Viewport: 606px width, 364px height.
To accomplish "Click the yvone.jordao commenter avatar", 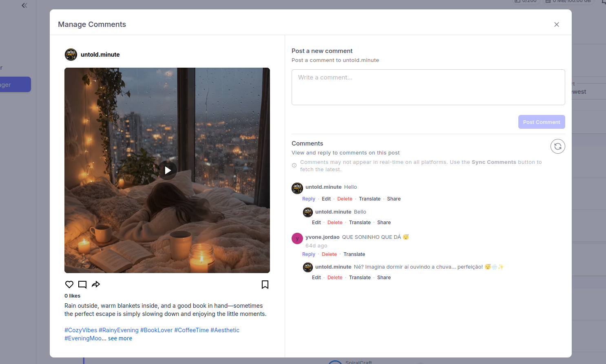I will click(297, 238).
